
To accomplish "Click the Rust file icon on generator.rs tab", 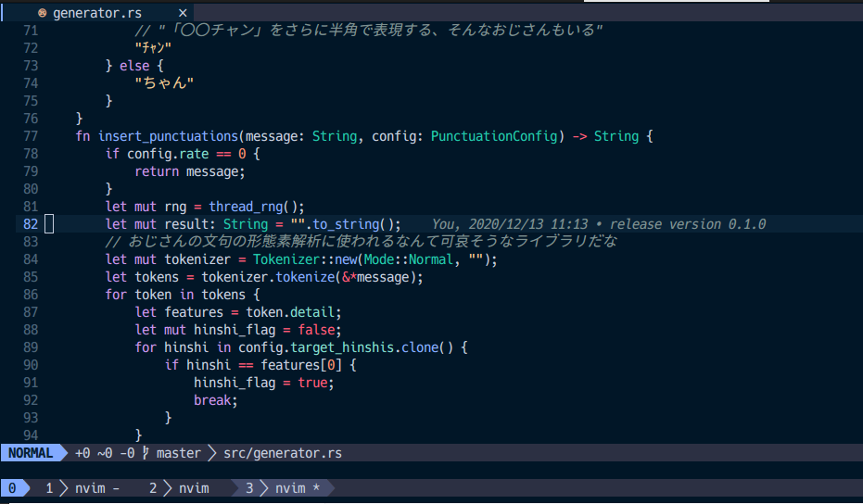I will [x=43, y=13].
